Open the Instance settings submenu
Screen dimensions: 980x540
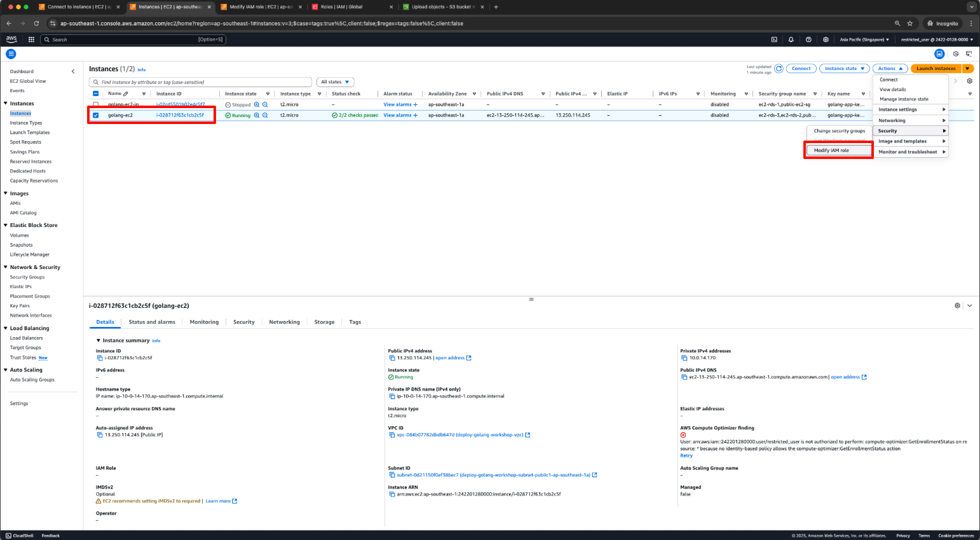coord(911,109)
